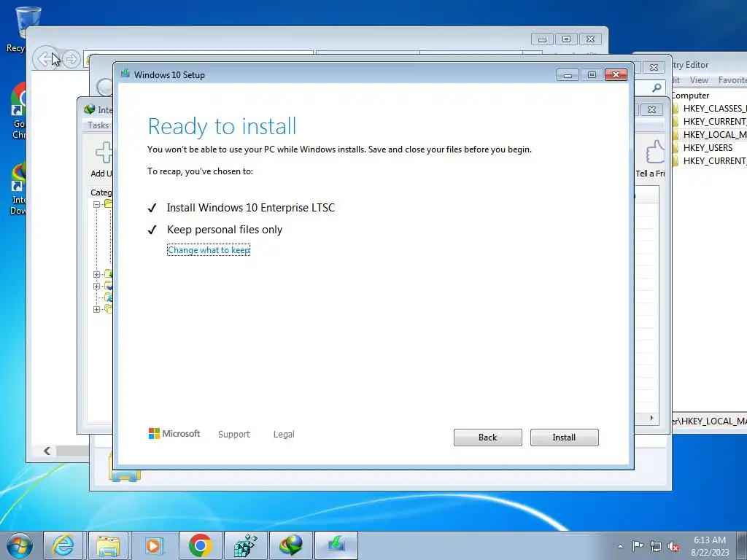Click the search magnifier icon behind Setup

(x=657, y=87)
